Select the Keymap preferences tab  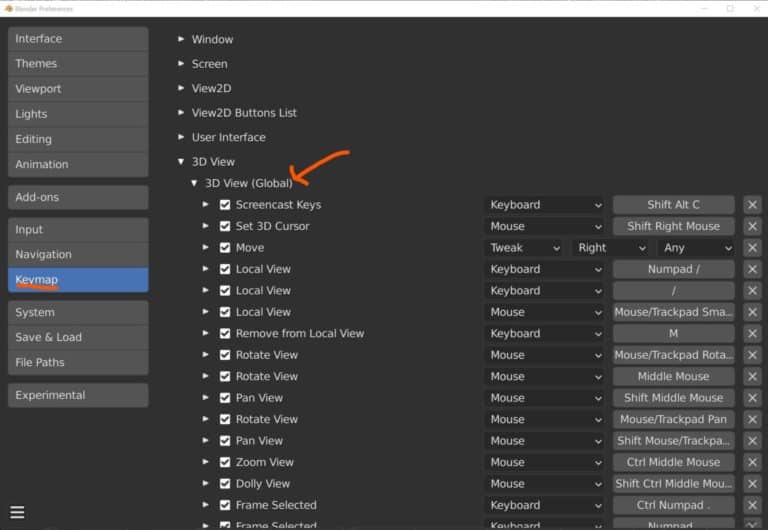[78, 280]
